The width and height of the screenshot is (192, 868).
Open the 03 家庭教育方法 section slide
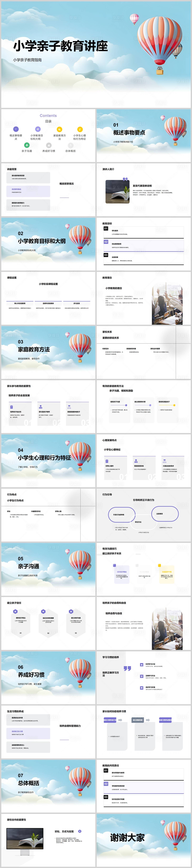(x=48, y=353)
